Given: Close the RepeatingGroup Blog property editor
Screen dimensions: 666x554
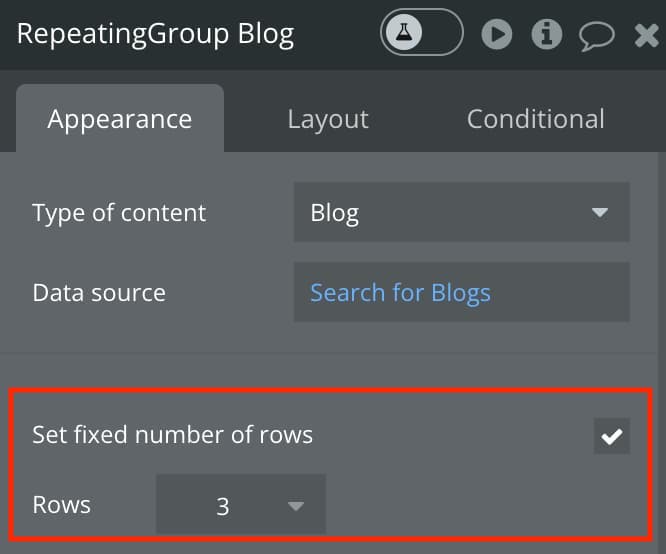Looking at the screenshot, I should [x=646, y=35].
